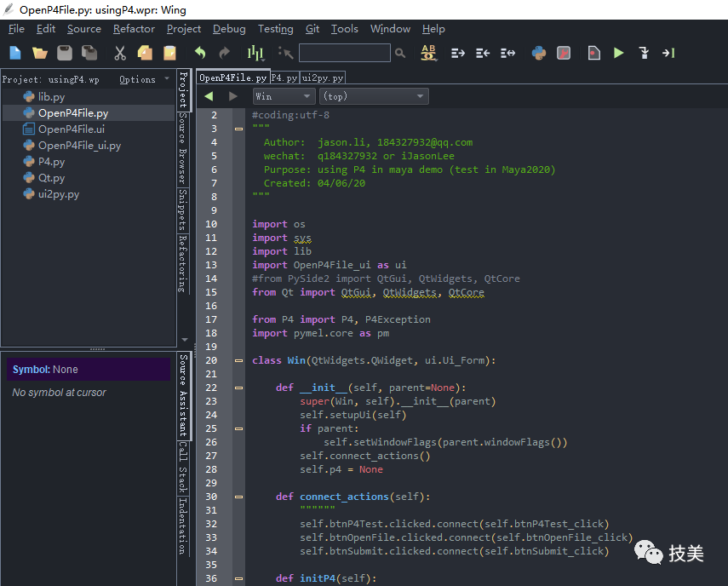The width and height of the screenshot is (728, 586).
Task: Click the Undo arrow in toolbar
Action: point(200,53)
